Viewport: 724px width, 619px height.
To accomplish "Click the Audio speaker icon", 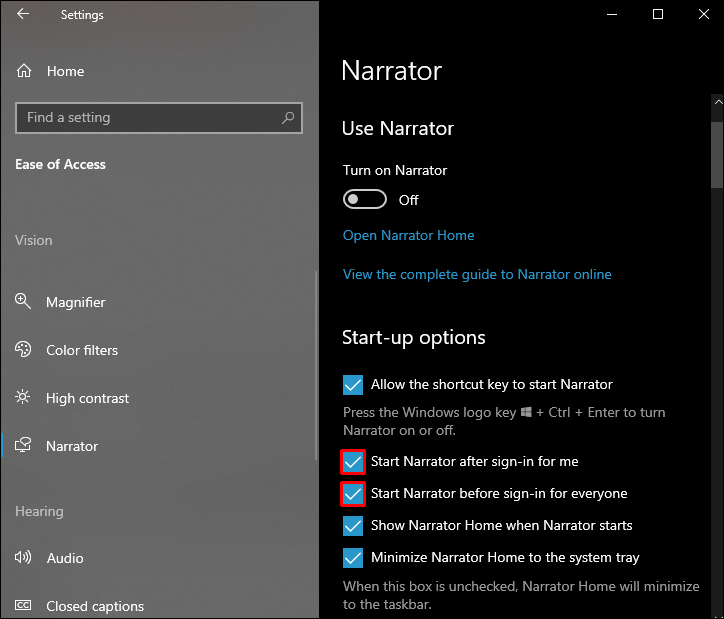I will (23, 557).
